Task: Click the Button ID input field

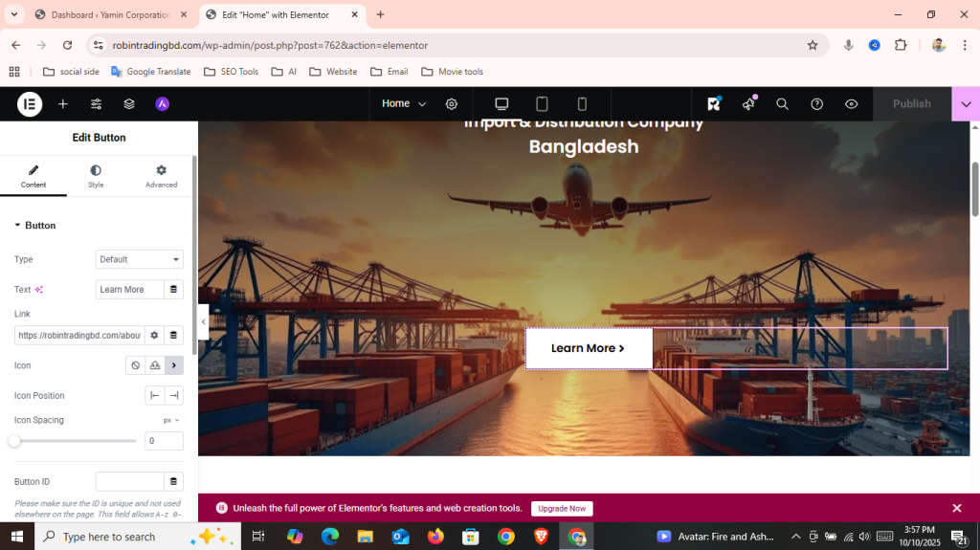Action: (x=130, y=482)
